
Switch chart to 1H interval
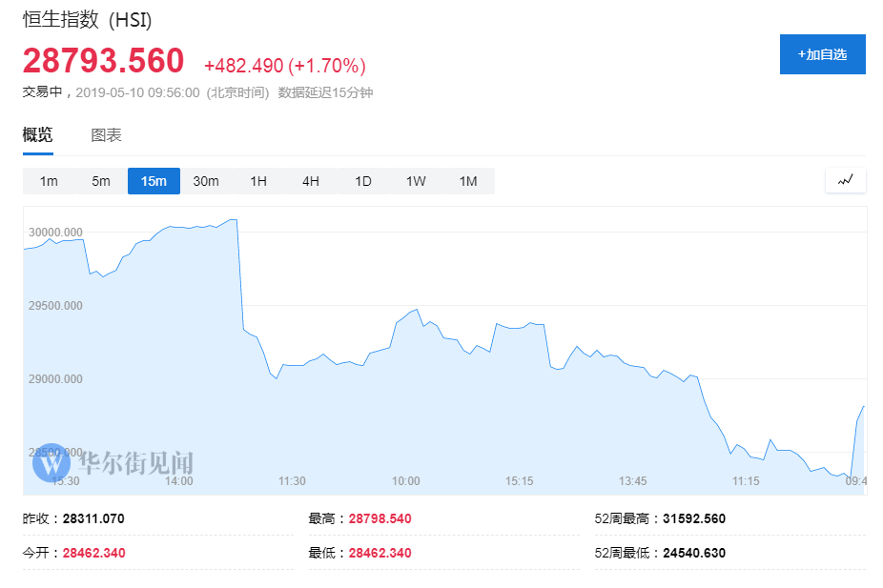tap(258, 181)
